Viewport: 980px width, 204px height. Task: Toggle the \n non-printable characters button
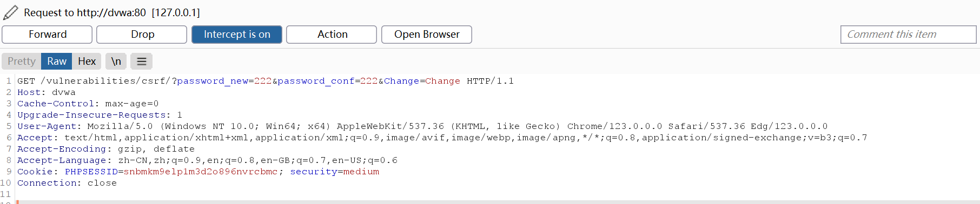click(116, 62)
